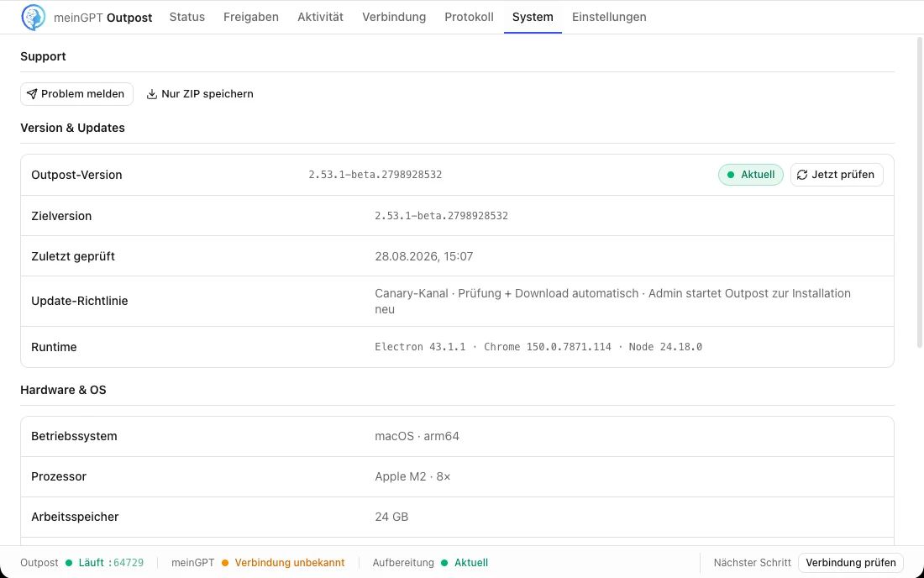Switch to the Freigaben tab
The width and height of the screenshot is (924, 578).
[x=251, y=17]
